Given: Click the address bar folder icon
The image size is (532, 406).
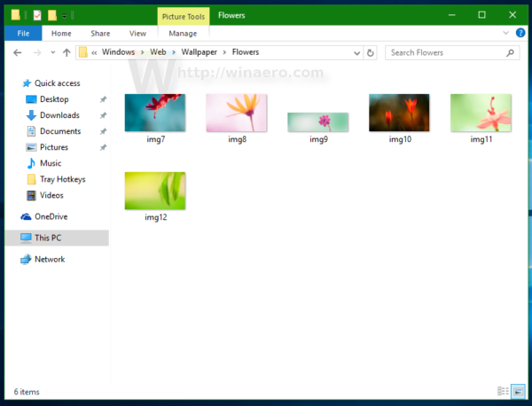Looking at the screenshot, I should point(83,52).
